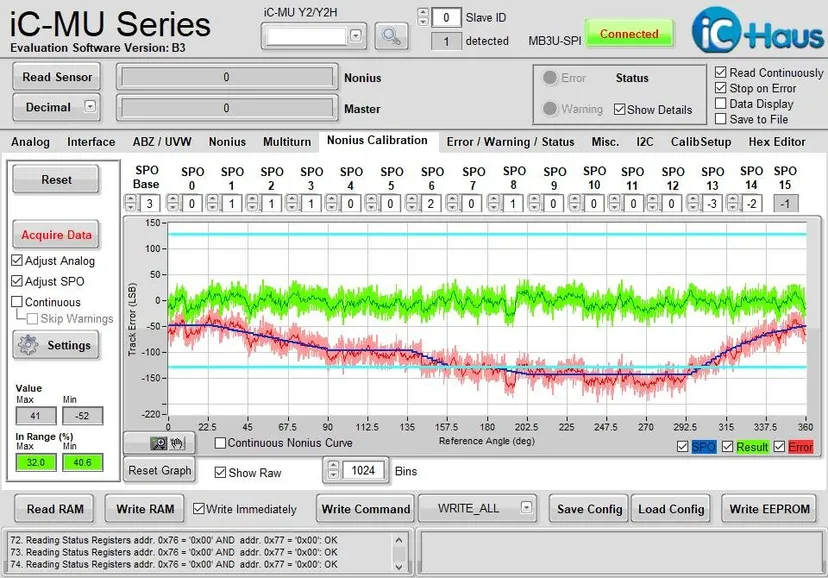The height and width of the screenshot is (578, 828).
Task: Click the Read Sensor button
Action: (57, 77)
